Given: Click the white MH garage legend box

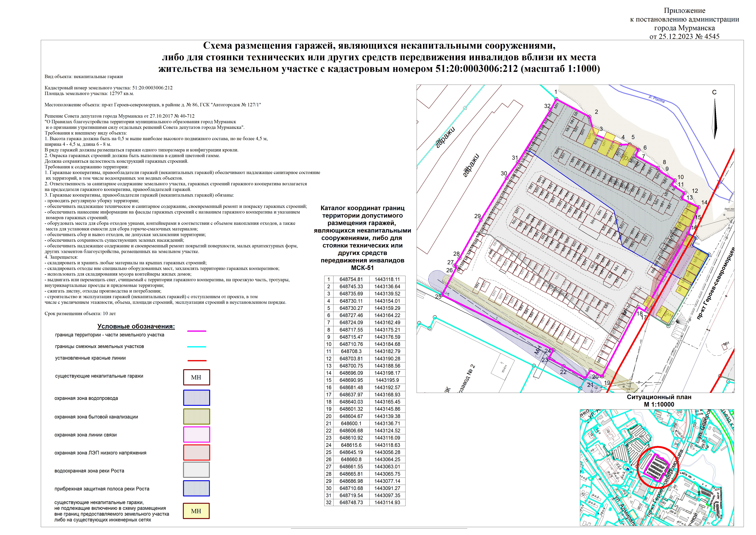Looking at the screenshot, I should coord(196,377).
